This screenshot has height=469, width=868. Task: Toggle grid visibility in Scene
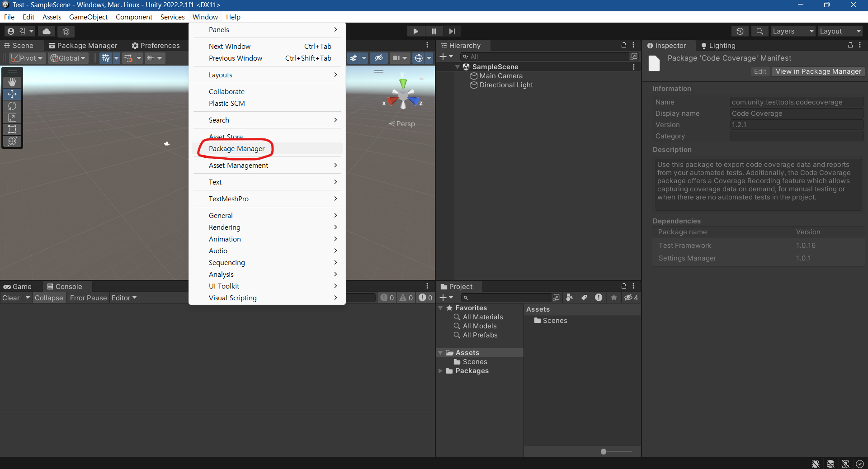pos(105,58)
